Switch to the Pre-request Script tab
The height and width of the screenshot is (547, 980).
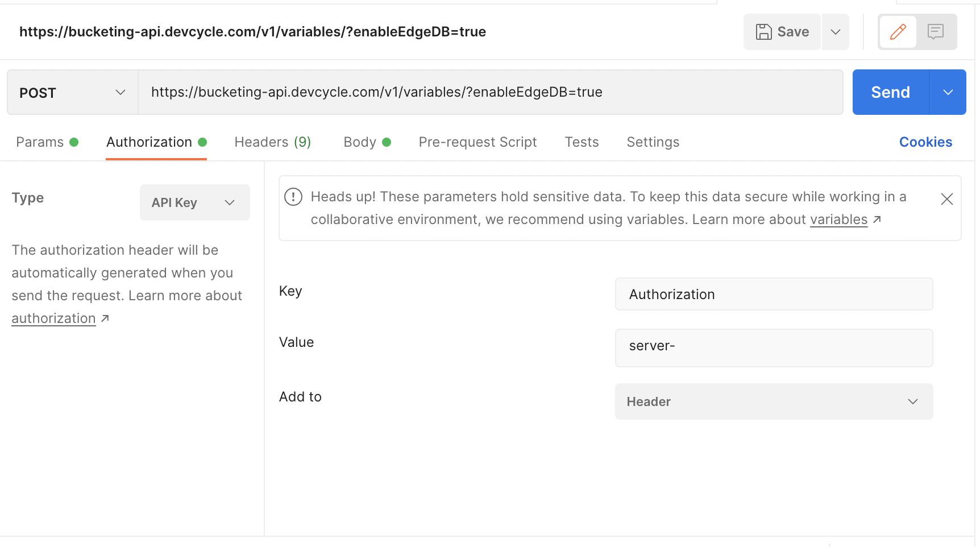click(477, 142)
